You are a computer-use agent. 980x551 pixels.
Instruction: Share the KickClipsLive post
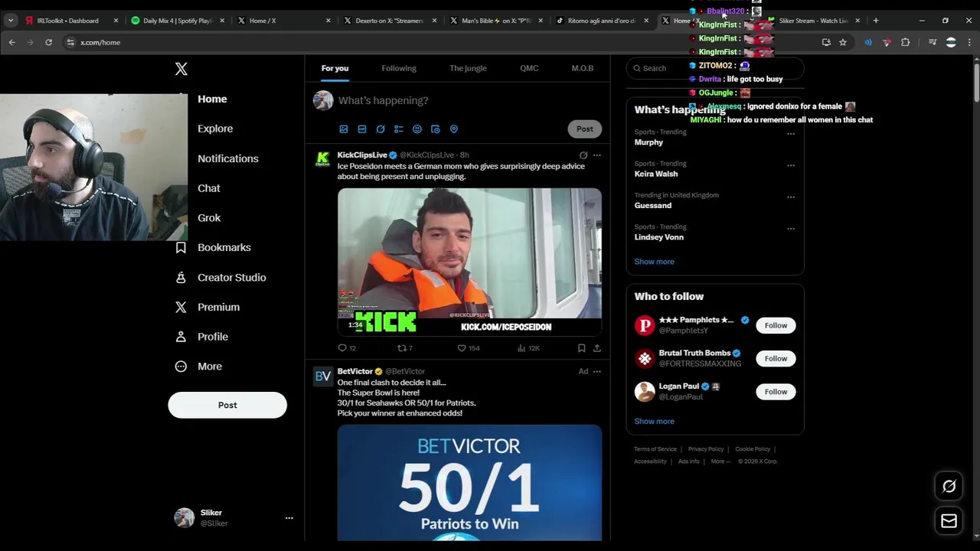click(597, 348)
